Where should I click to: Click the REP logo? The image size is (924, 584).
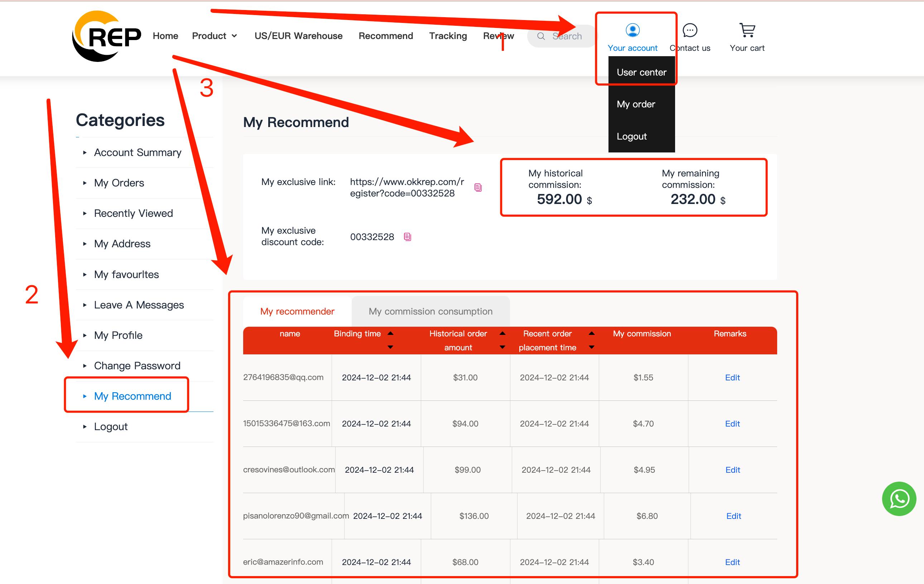tap(107, 36)
